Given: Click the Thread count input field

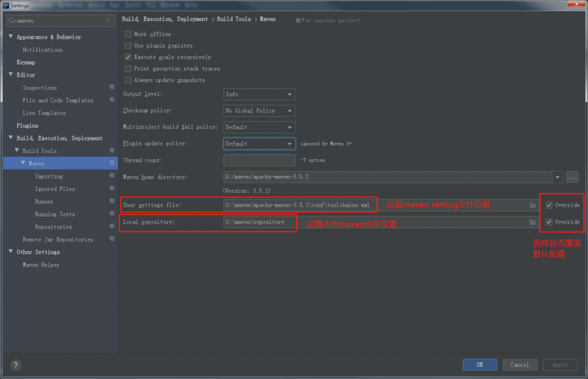Looking at the screenshot, I should pos(259,160).
